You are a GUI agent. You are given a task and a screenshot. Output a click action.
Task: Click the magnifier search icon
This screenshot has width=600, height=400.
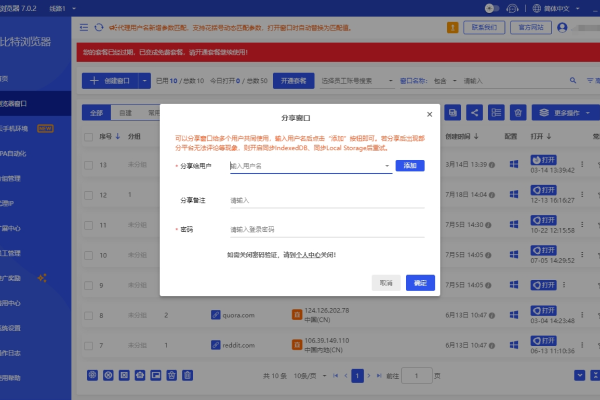point(573,80)
